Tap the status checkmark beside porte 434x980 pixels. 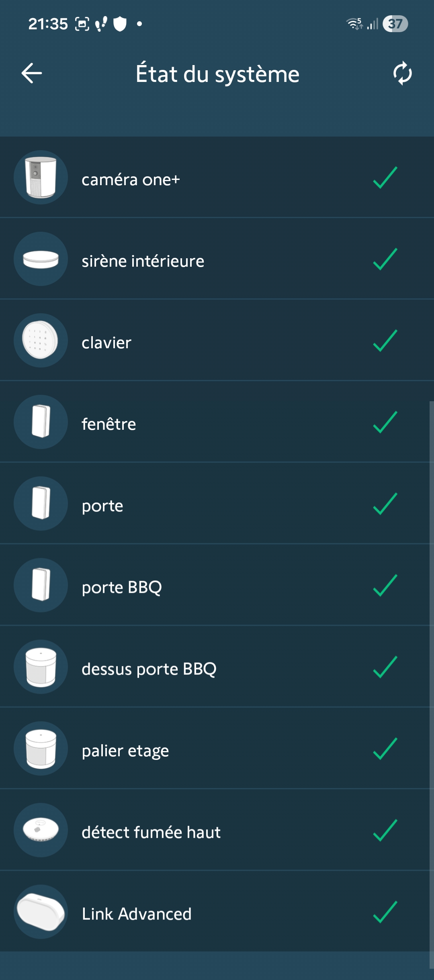coord(385,504)
